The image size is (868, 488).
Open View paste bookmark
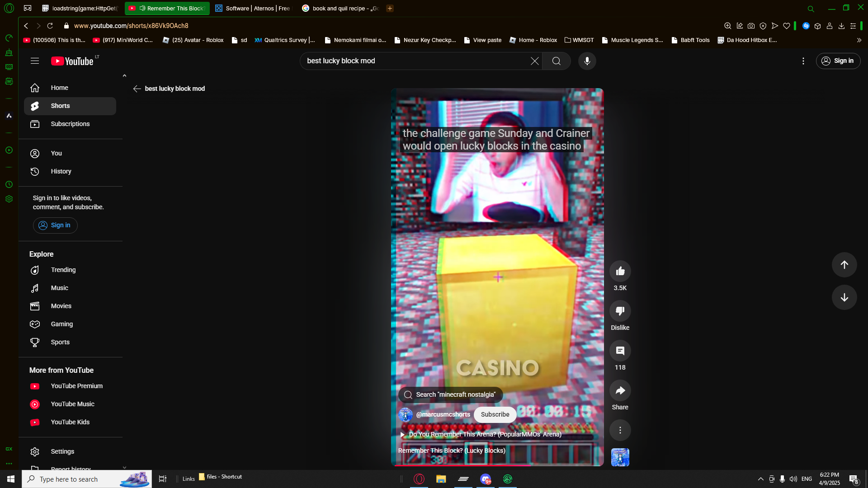(x=482, y=40)
